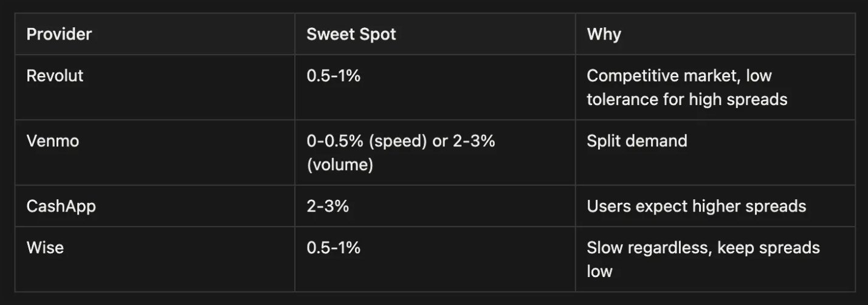The height and width of the screenshot is (305, 868).
Task: Click the wrapped word "low" in Wise row
Action: 599,271
